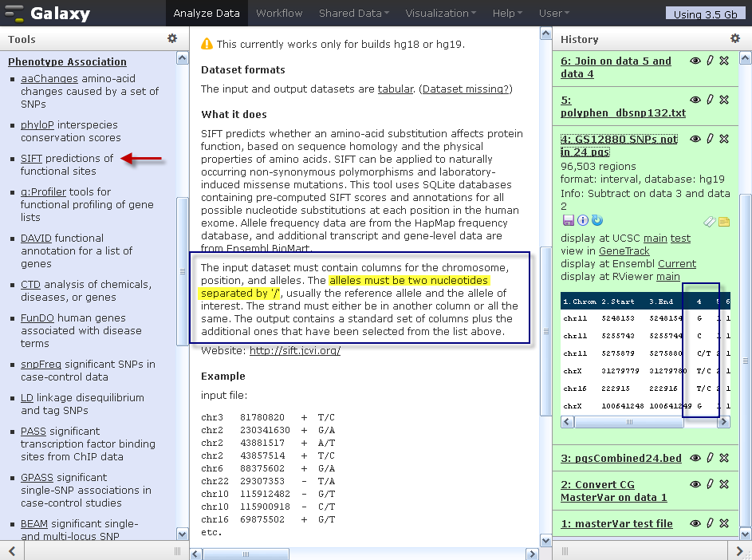Display dataset at RViewer main

[x=668, y=276]
